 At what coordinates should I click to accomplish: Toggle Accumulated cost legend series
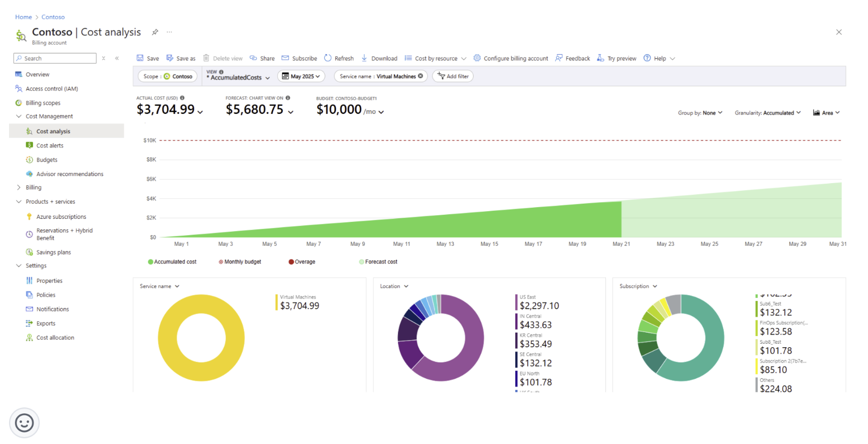pos(172,262)
